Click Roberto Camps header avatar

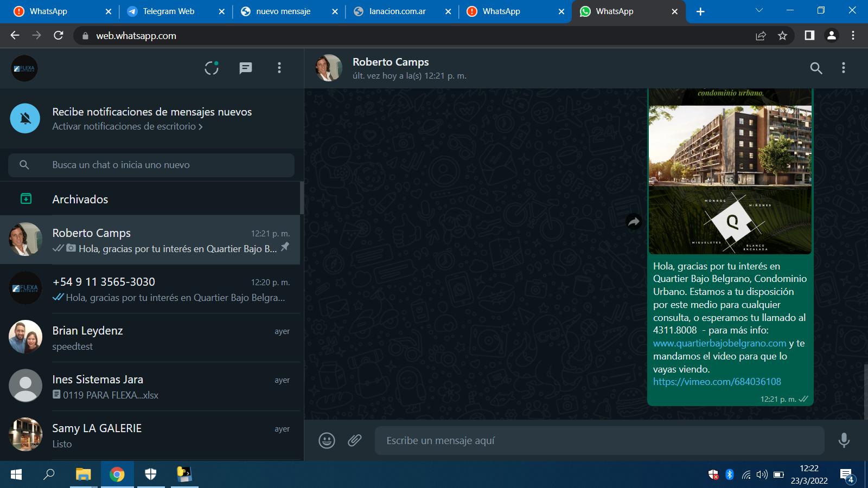329,68
